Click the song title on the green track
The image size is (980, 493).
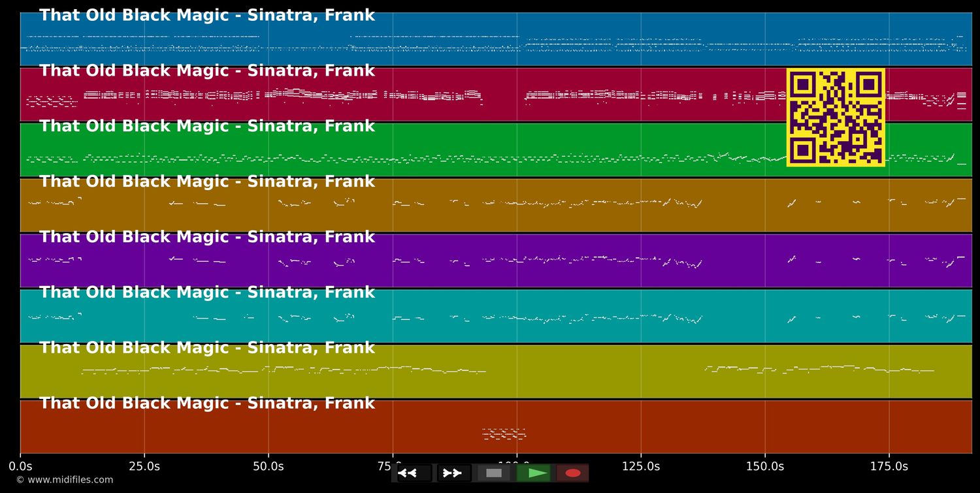point(207,127)
